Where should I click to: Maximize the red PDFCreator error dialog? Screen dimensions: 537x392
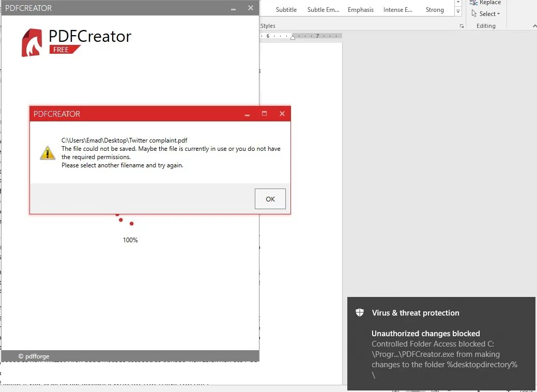pos(265,114)
